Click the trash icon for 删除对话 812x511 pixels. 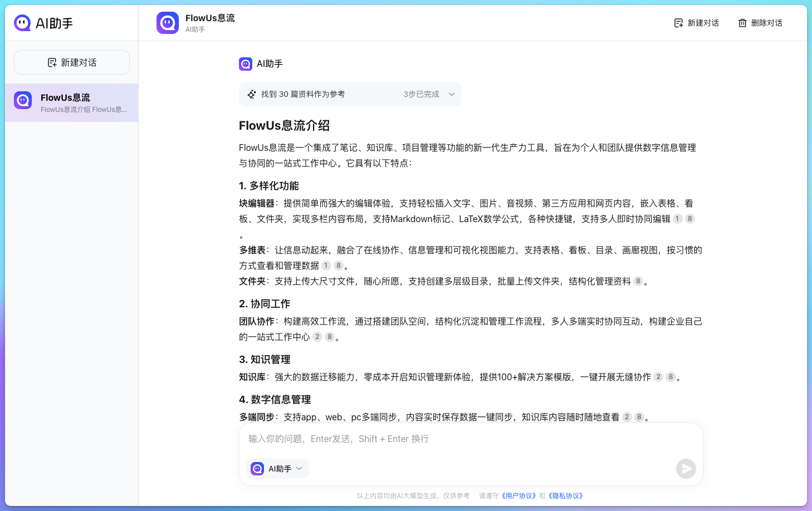742,23
